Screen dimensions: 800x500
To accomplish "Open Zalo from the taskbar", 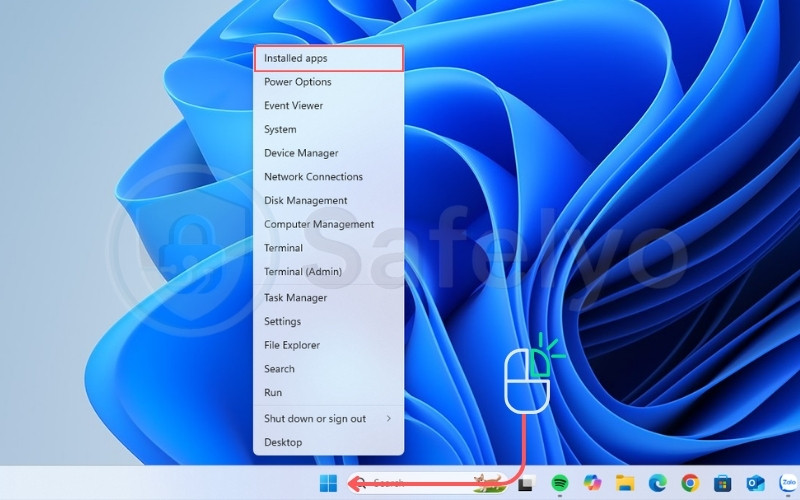I will [789, 482].
